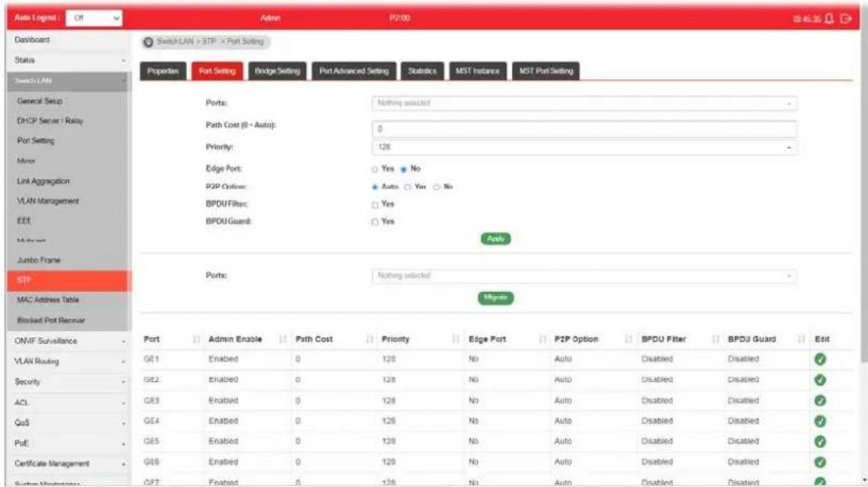
Task: Select Edge Port No radio button
Action: (x=404, y=169)
